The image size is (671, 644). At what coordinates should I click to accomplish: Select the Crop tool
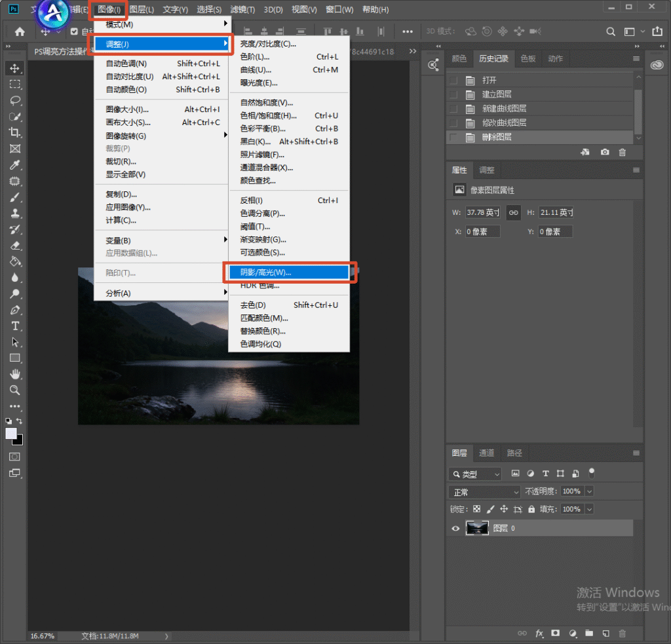click(15, 132)
